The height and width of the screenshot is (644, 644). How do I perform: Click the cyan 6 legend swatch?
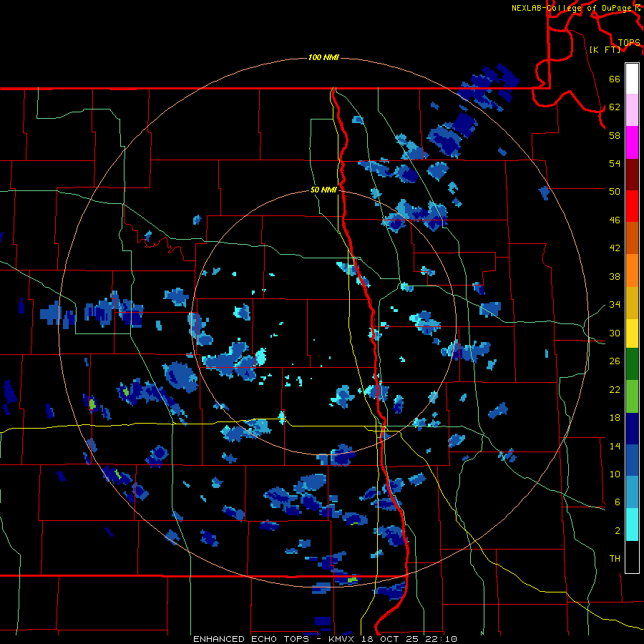point(632,525)
